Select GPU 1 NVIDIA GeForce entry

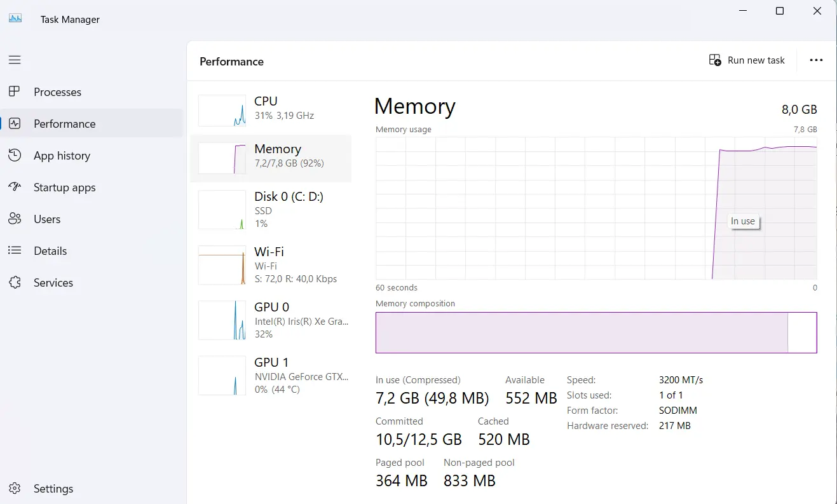coord(271,376)
